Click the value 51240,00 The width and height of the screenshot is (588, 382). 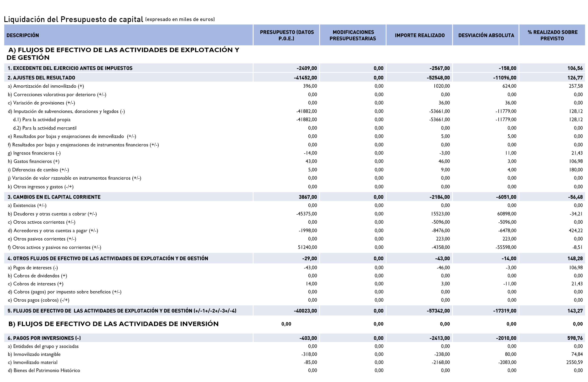tap(307, 247)
